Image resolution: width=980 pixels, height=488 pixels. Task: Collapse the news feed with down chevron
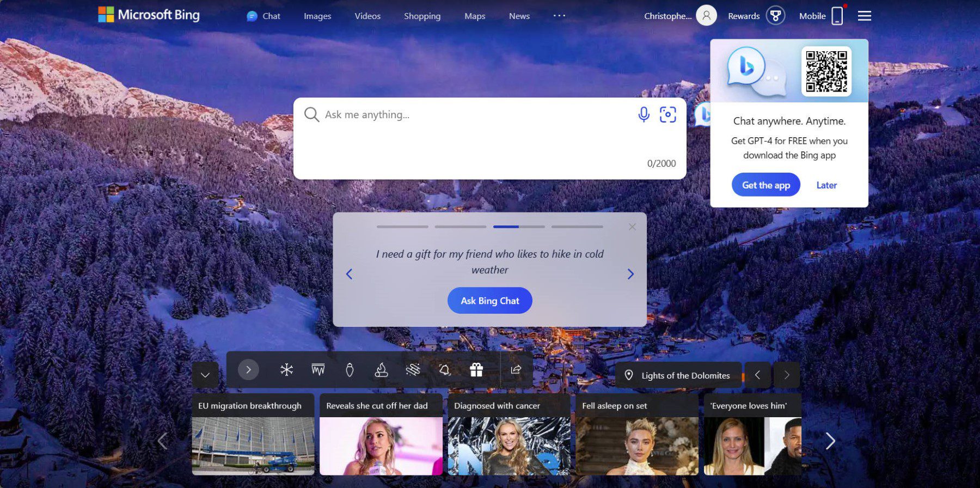pos(205,375)
